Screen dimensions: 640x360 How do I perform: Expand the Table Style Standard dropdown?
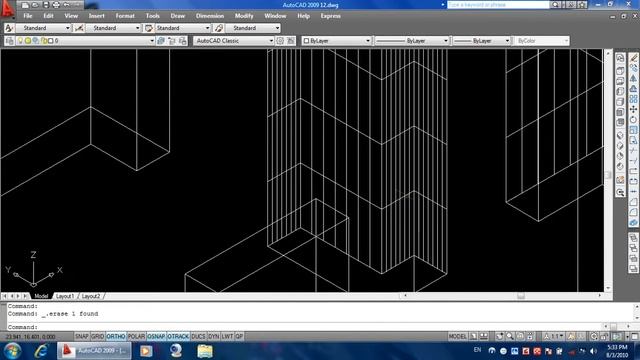point(207,28)
